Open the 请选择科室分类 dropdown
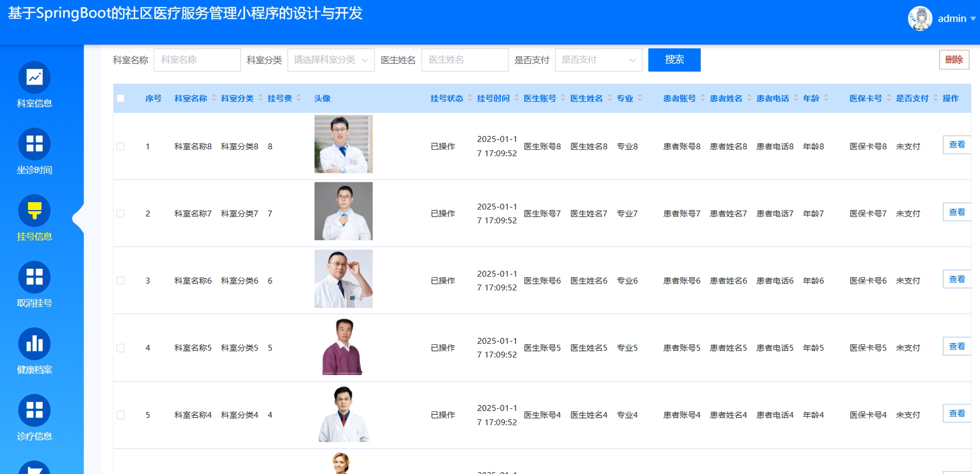Screen dimensions: 980x474 331,60
